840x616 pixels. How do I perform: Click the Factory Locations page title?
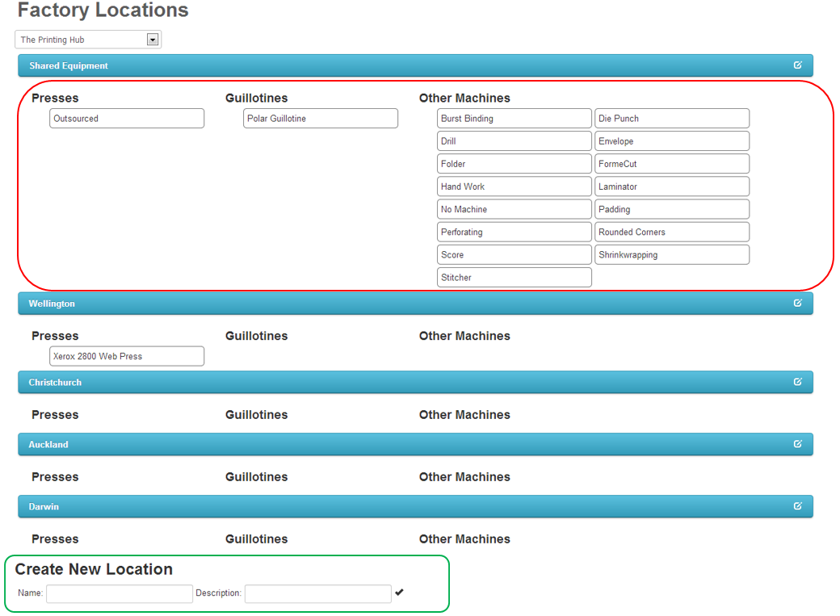click(103, 10)
